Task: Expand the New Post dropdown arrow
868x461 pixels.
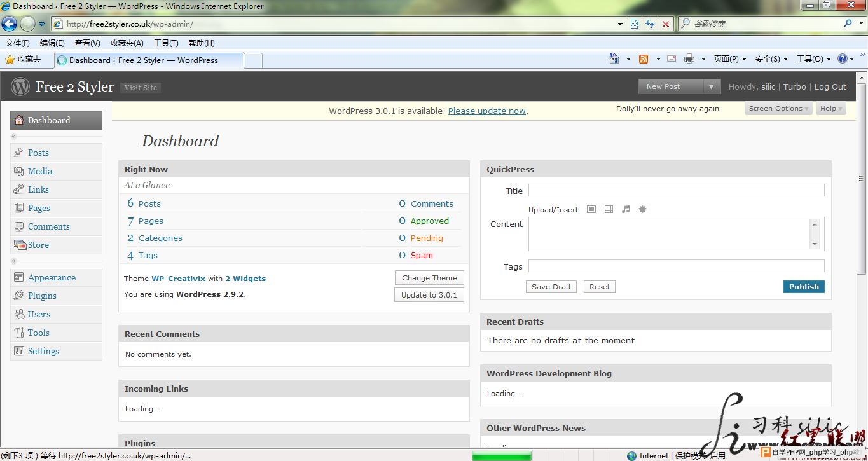Action: click(712, 86)
